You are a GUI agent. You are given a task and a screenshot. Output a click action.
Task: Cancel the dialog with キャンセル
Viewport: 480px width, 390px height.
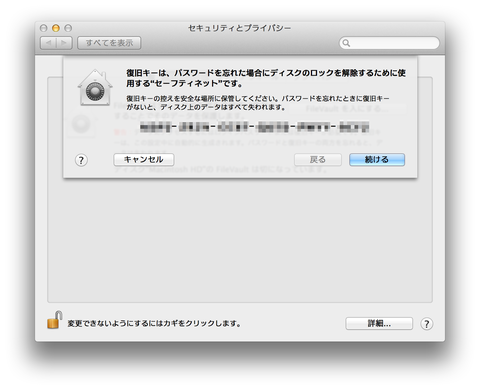tap(144, 160)
